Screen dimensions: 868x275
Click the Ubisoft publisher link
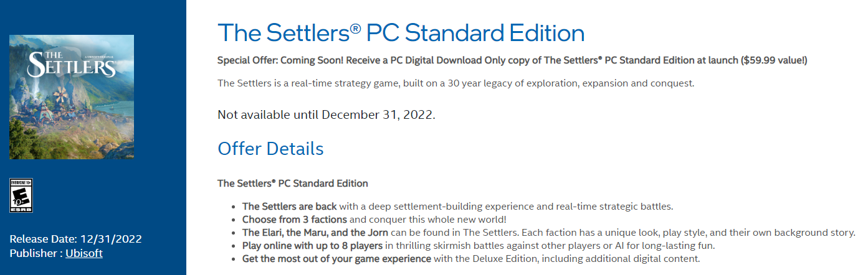[x=84, y=253]
